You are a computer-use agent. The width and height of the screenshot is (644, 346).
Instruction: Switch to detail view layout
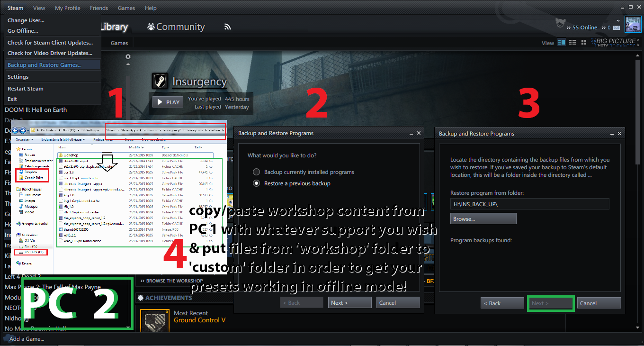click(562, 42)
